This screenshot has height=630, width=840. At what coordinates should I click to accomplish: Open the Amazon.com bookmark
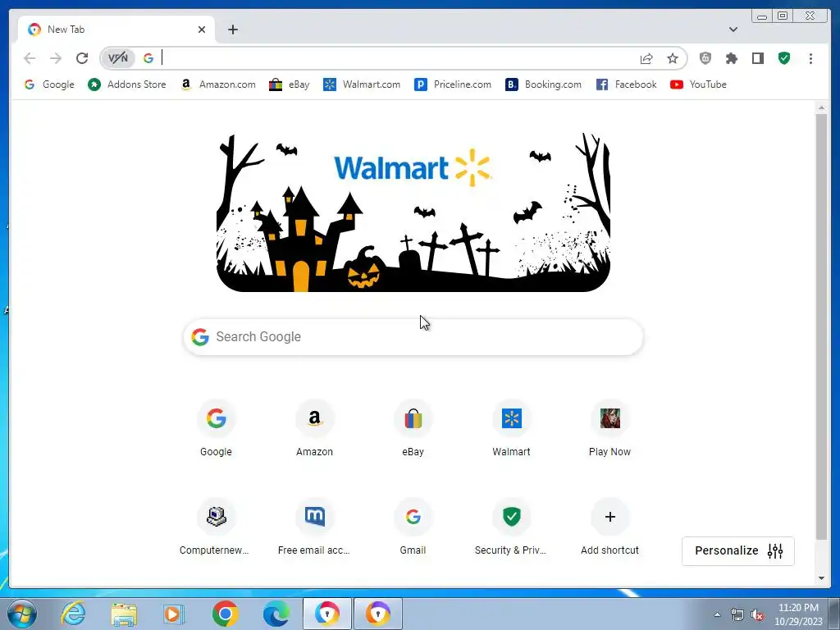click(x=218, y=84)
